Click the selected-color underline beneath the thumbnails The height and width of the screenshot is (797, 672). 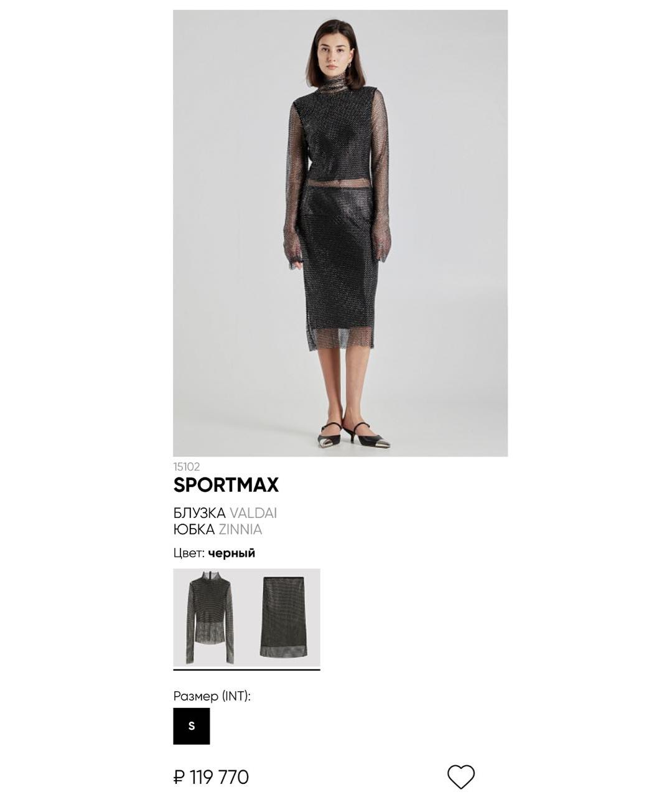[x=246, y=670]
